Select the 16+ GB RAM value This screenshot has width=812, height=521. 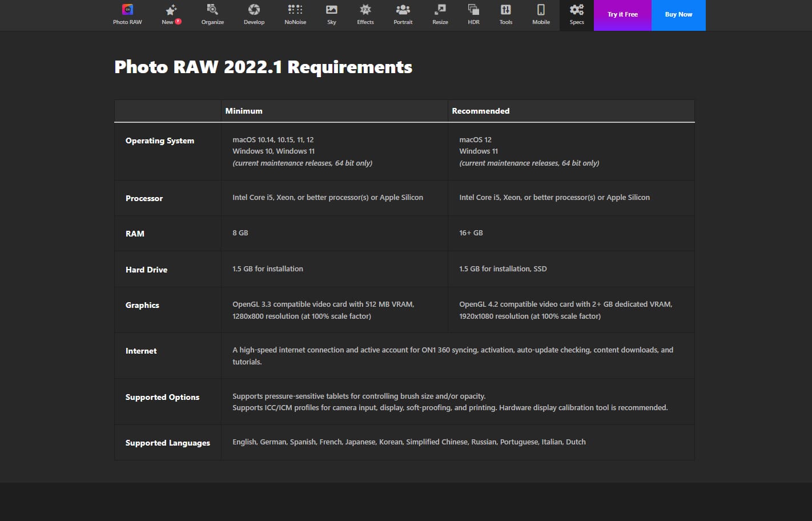(x=471, y=233)
